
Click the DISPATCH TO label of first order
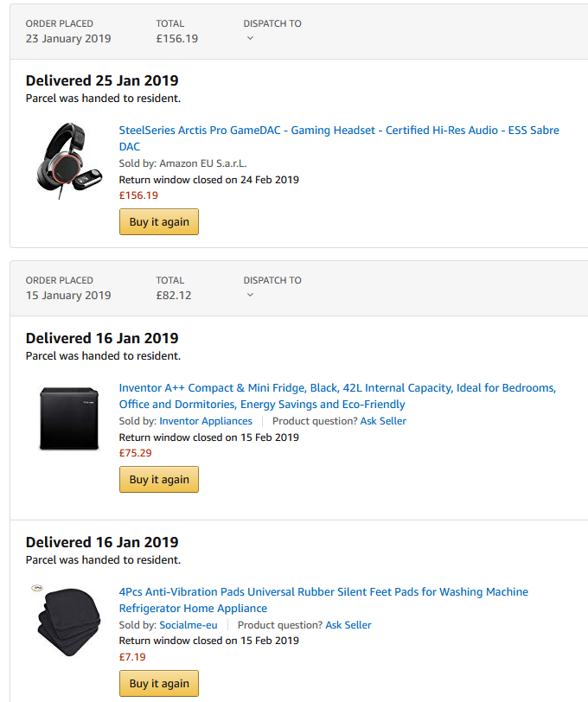coord(272,23)
